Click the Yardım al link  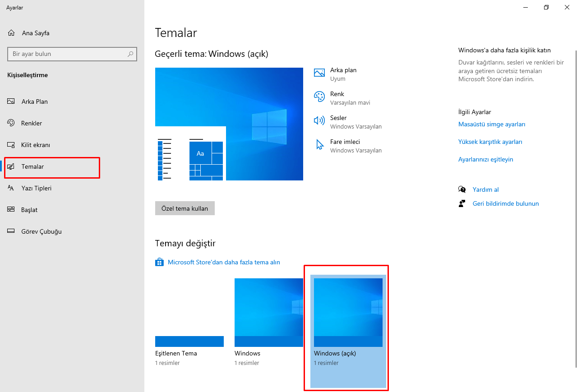point(486,189)
